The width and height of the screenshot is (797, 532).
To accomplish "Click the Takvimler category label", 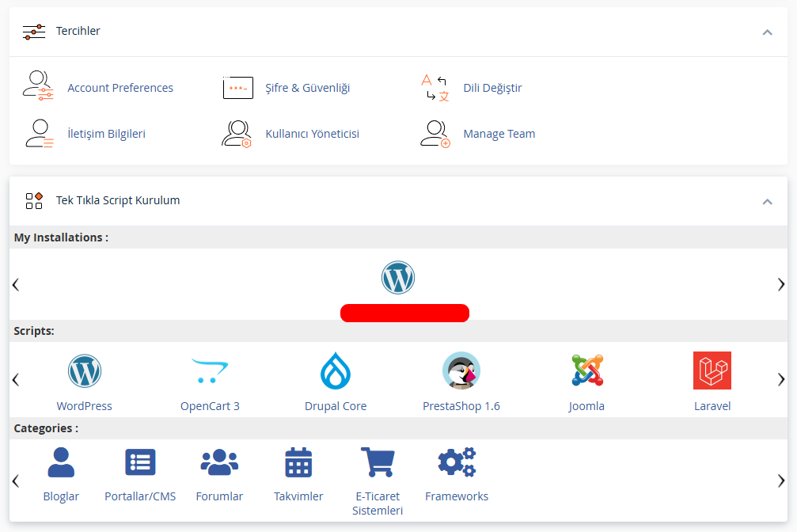I will (x=298, y=496).
